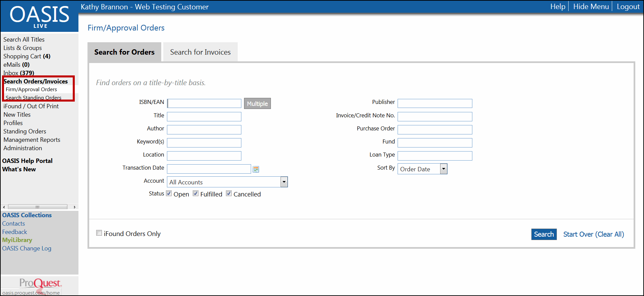The width and height of the screenshot is (644, 296).
Task: Click Hide Menu in top bar
Action: [591, 7]
